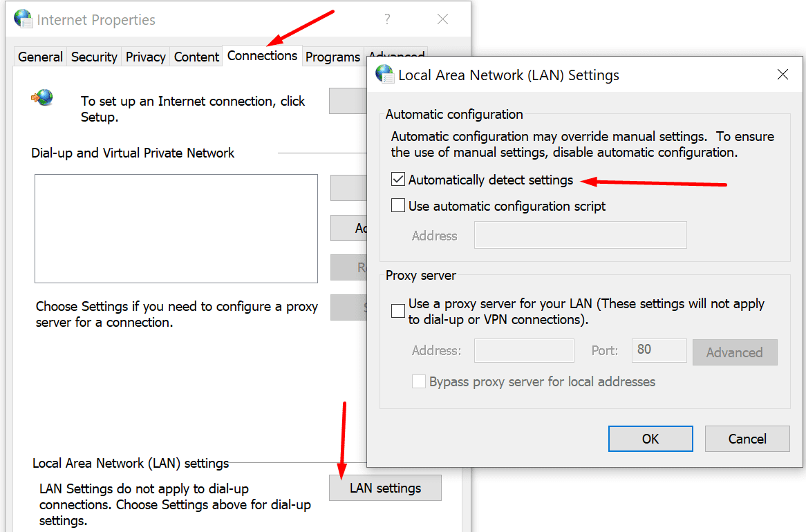Click the connection setup globe arrow icon
Image resolution: width=806 pixels, height=532 pixels.
pos(42,97)
